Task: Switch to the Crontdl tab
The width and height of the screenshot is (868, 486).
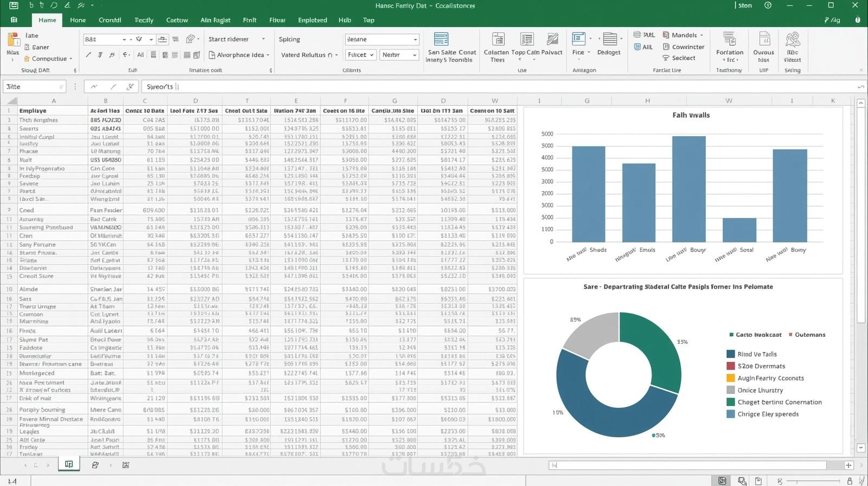Action: pos(110,20)
